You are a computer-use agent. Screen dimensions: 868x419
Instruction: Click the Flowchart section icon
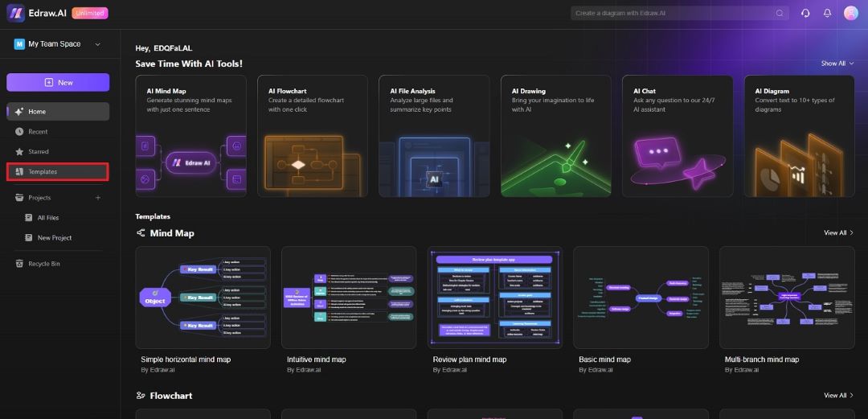141,395
